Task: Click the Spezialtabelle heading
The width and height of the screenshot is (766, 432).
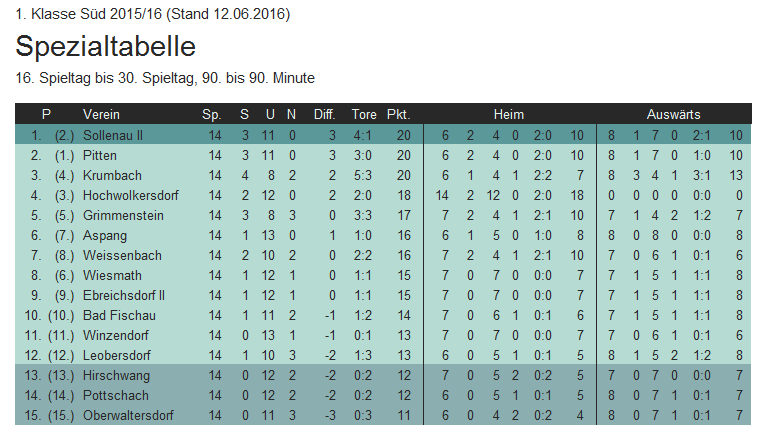Action: (x=106, y=46)
